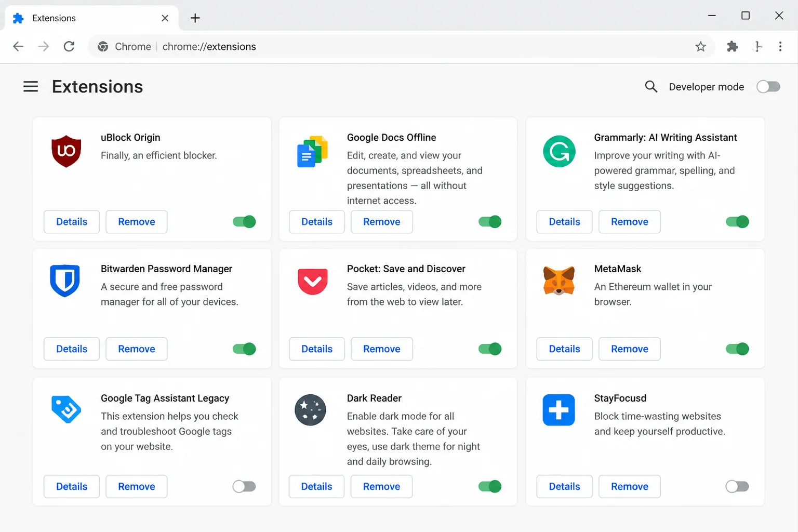Reload the extensions page
The height and width of the screenshot is (532, 798).
pos(69,47)
